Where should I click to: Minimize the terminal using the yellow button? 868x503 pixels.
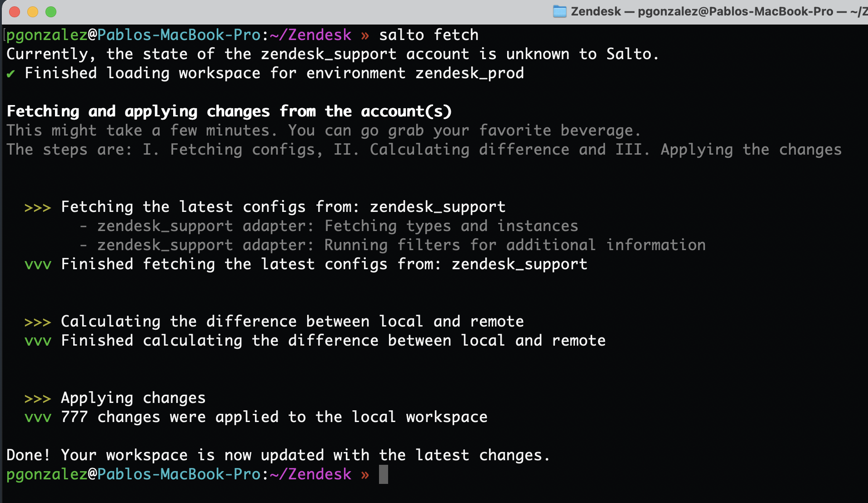tap(33, 12)
